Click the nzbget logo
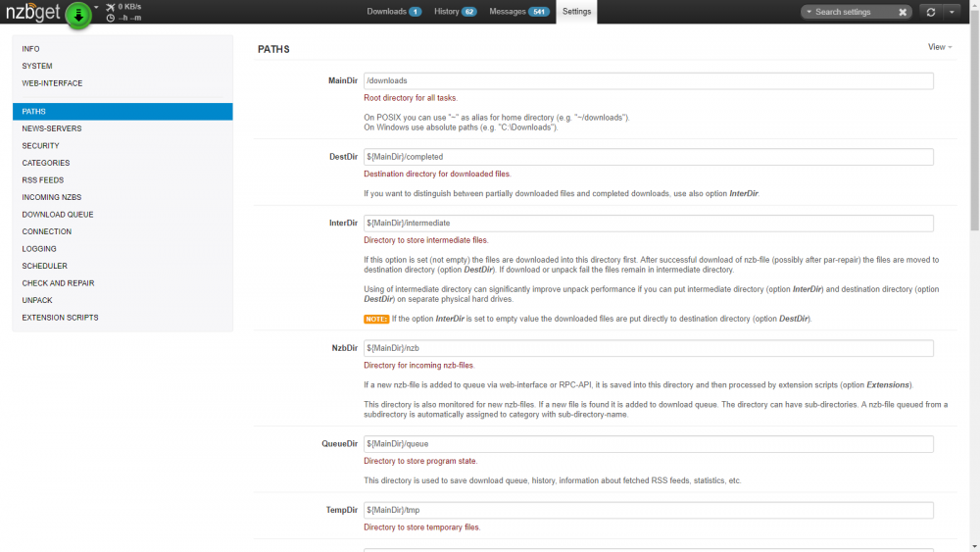The image size is (980, 552). click(33, 12)
